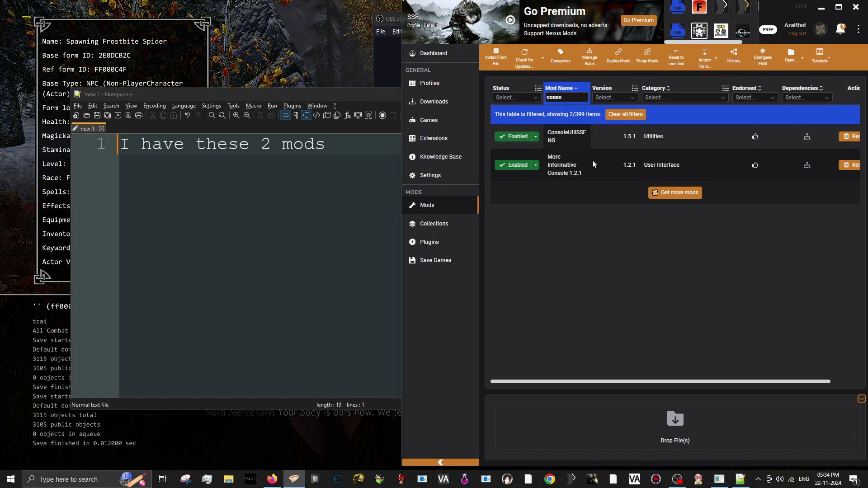Click the Find icon in Notepad++ toolbar
Viewport: 868px width, 488px height.
(212, 116)
